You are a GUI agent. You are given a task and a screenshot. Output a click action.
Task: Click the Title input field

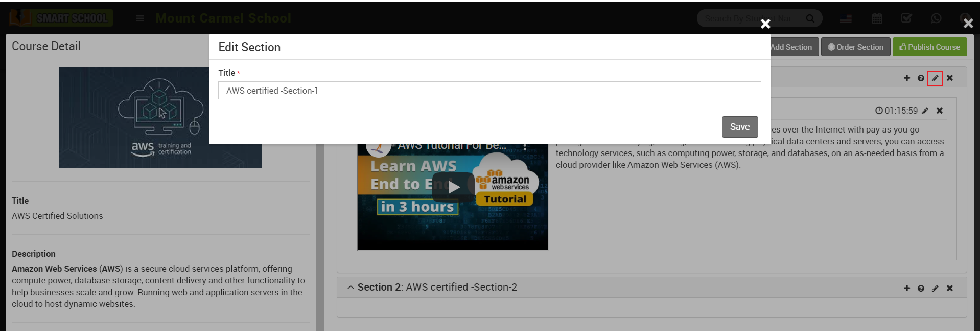click(489, 91)
